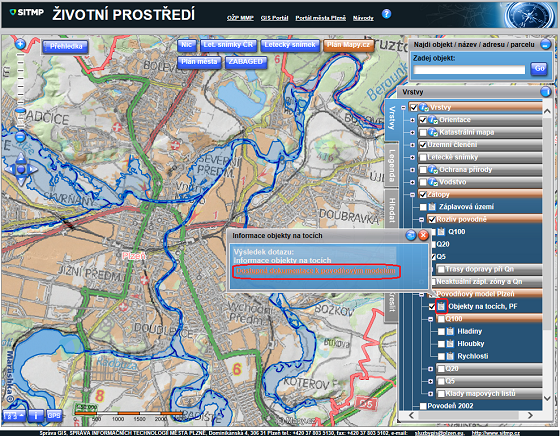Collapse the Najdi objekt search panel icon
This screenshot has height=436, width=560.
[x=545, y=45]
